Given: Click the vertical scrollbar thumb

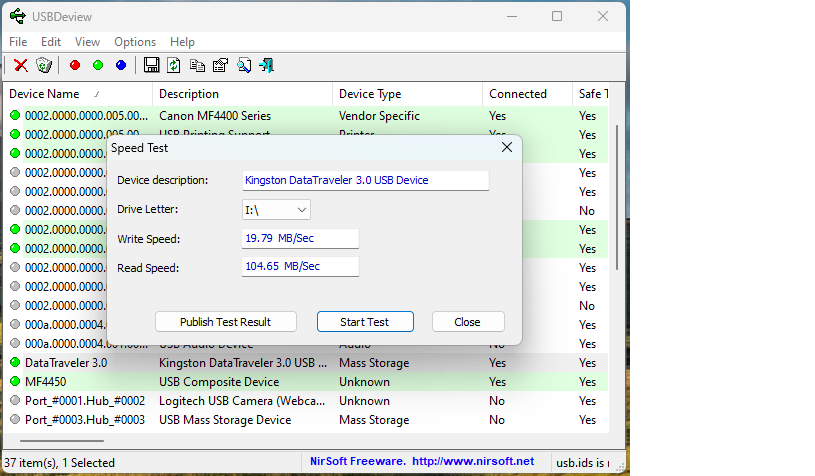Looking at the screenshot, I should click(617, 197).
